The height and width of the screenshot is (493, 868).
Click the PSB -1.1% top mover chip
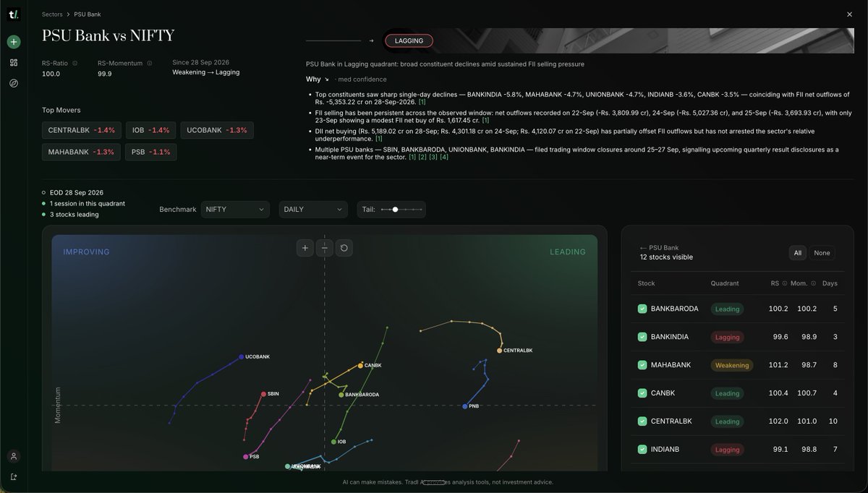[x=150, y=152]
